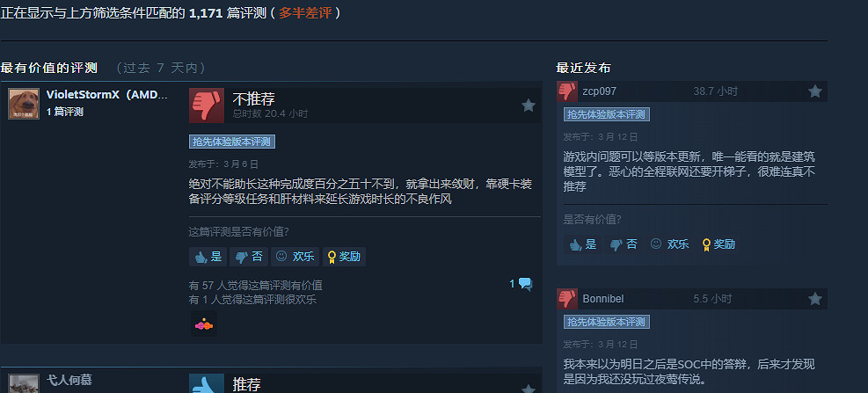This screenshot has height=393, width=868.
Task: Open the Bonnibel username link
Action: click(602, 299)
